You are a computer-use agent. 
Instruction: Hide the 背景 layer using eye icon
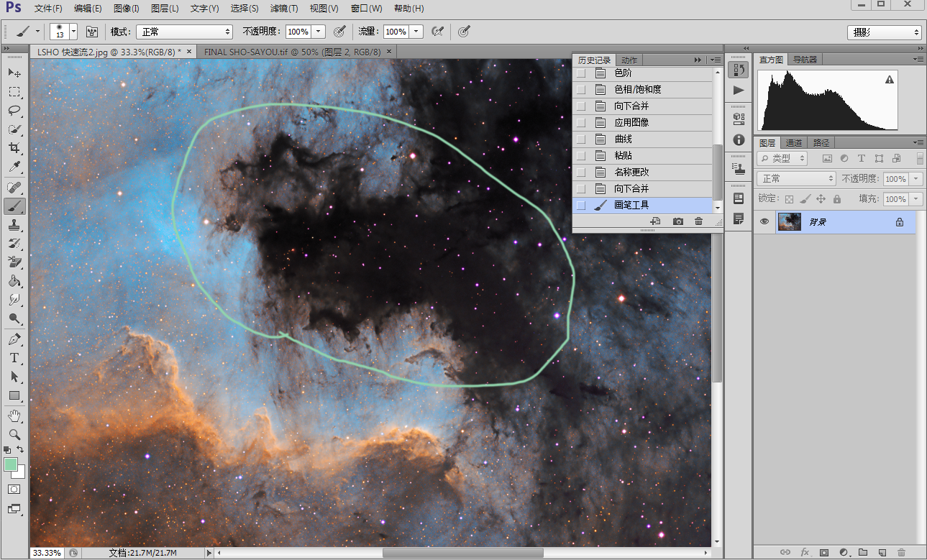coord(764,222)
